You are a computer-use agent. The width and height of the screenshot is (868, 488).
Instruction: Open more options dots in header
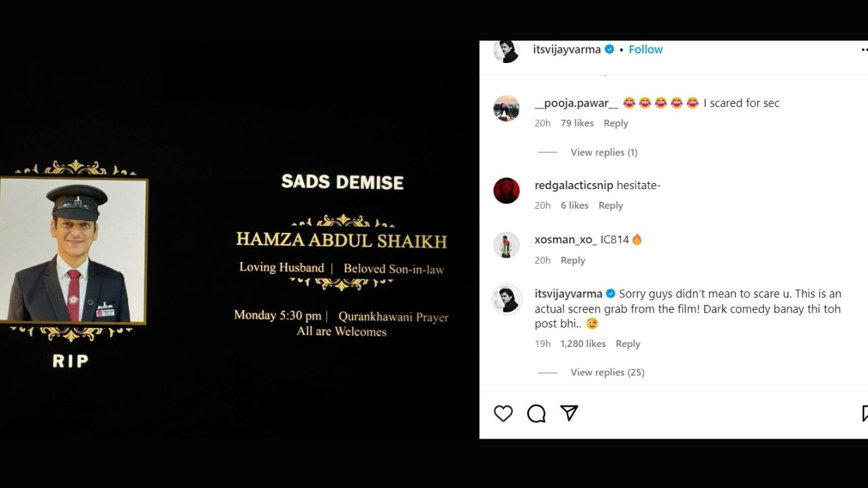[x=864, y=49]
